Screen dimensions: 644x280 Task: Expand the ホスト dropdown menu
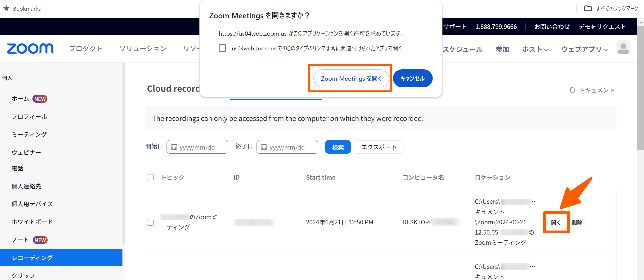(535, 49)
